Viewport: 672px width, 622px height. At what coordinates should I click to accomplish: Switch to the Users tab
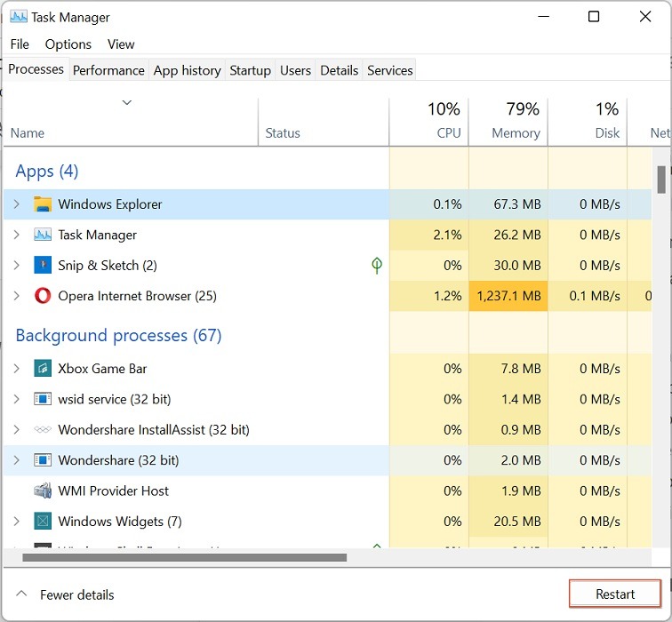(295, 70)
